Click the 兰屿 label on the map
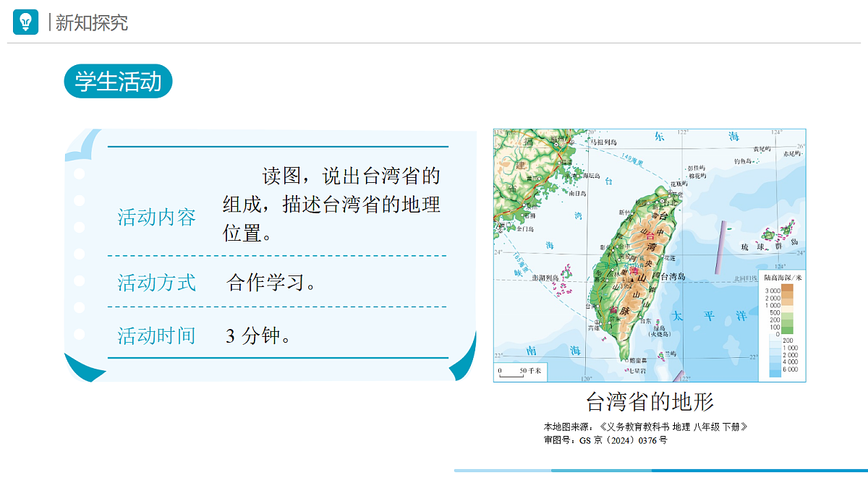 click(670, 353)
